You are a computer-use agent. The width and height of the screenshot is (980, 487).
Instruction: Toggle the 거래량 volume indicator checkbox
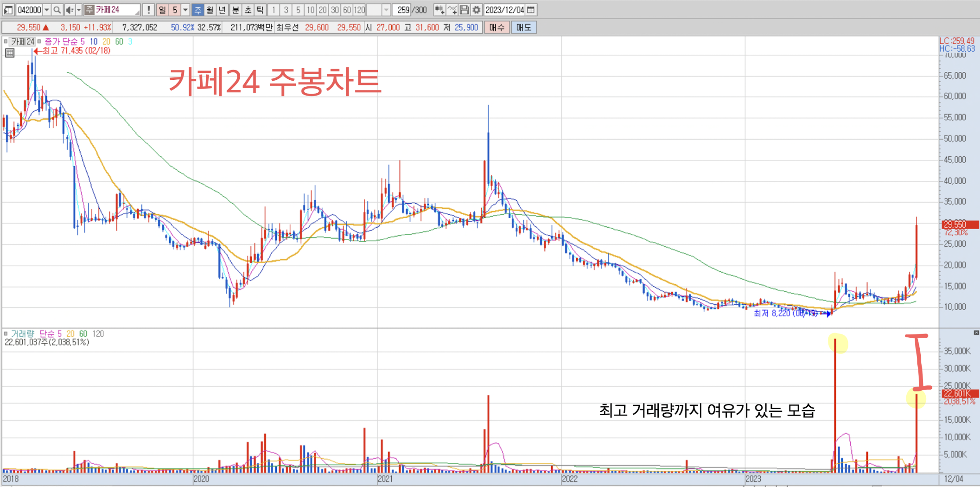click(x=6, y=333)
